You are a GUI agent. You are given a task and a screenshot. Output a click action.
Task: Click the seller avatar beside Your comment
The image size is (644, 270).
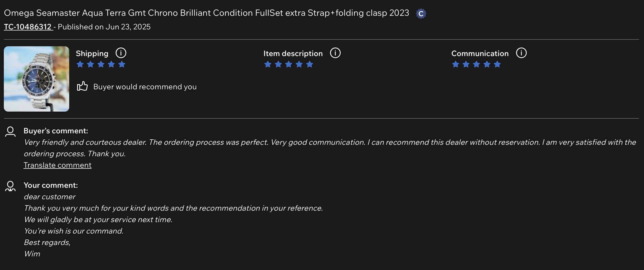(x=10, y=186)
